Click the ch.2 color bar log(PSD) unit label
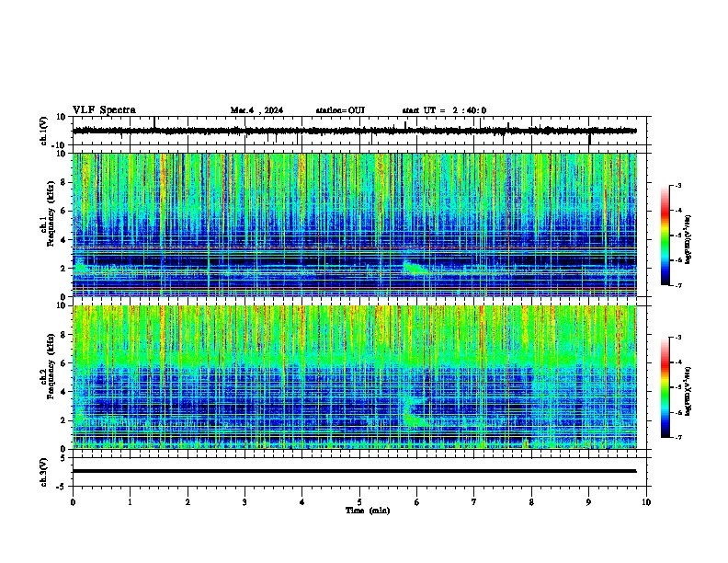 coord(688,391)
